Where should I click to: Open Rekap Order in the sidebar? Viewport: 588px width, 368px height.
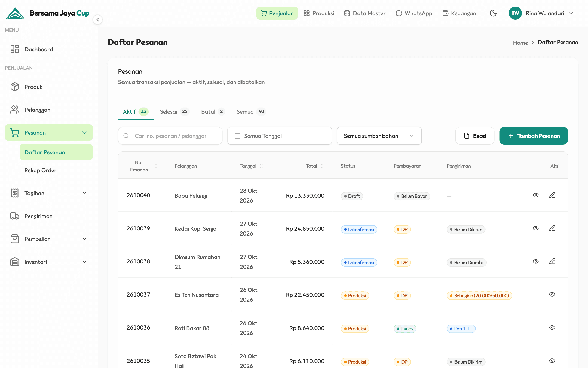click(56, 170)
